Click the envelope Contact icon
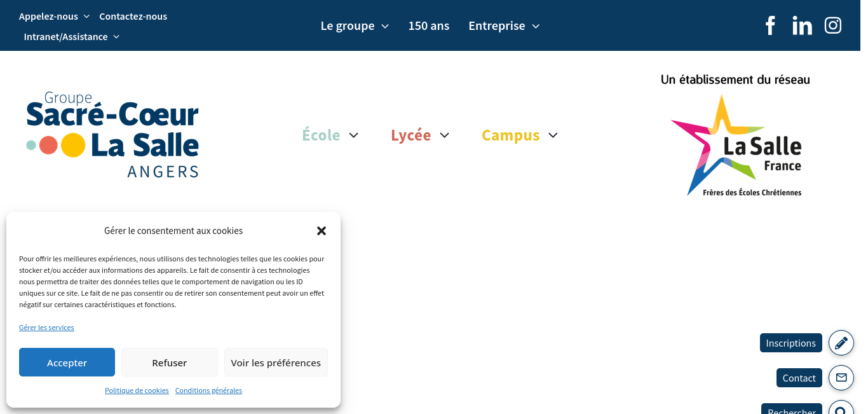 pyautogui.click(x=841, y=378)
